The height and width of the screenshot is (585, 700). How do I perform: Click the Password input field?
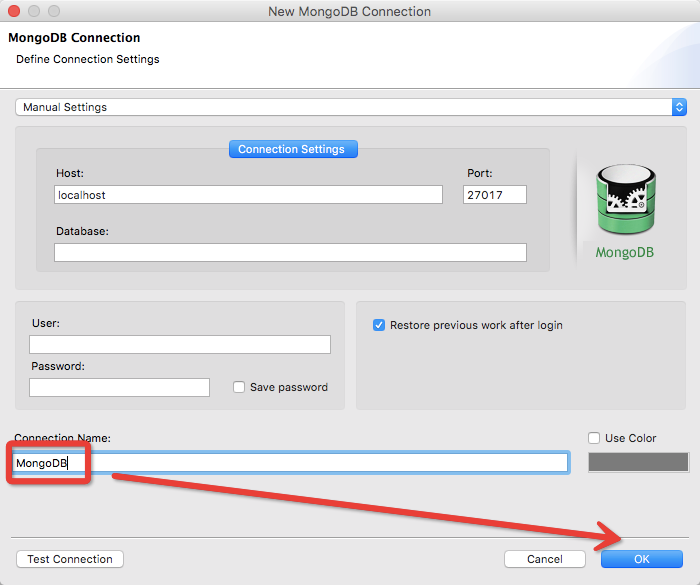119,387
